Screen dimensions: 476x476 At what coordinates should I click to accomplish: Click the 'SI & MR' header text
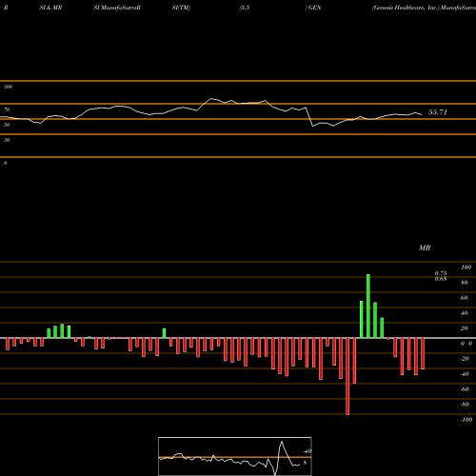click(x=50, y=8)
